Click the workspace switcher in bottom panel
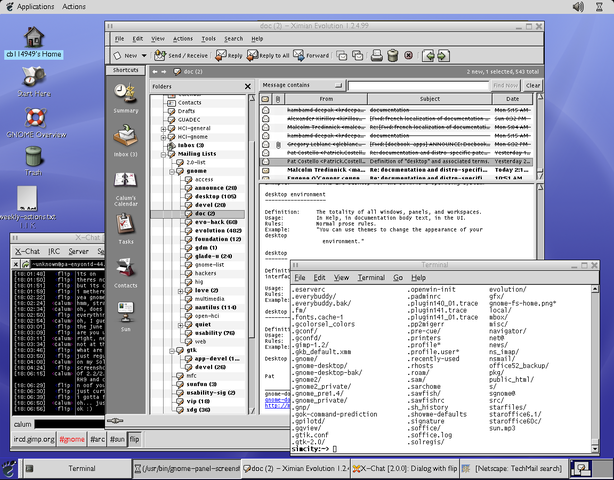The height and width of the screenshot is (480, 614). click(592, 468)
